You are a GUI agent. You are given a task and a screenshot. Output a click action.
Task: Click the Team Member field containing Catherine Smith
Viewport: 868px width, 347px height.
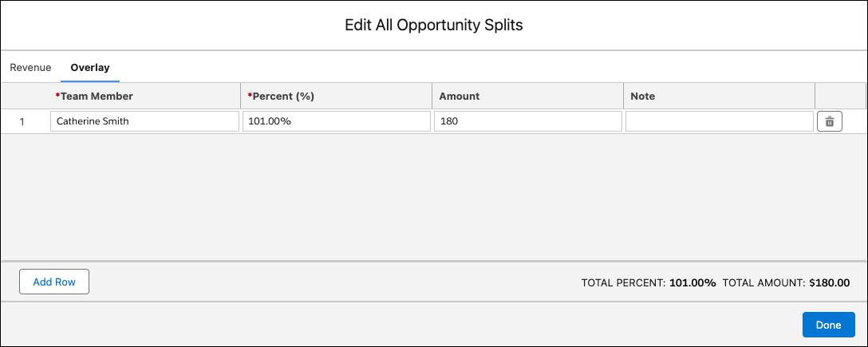[144, 121]
